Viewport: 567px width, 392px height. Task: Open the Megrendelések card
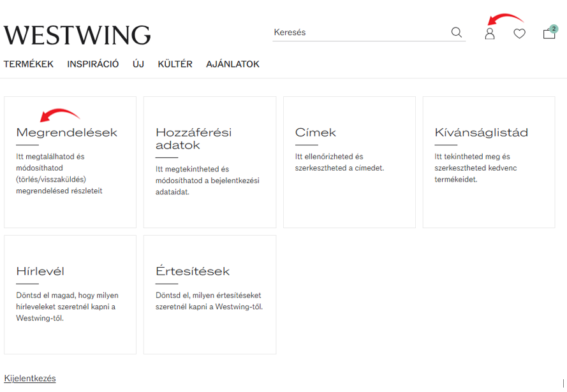coord(70,163)
